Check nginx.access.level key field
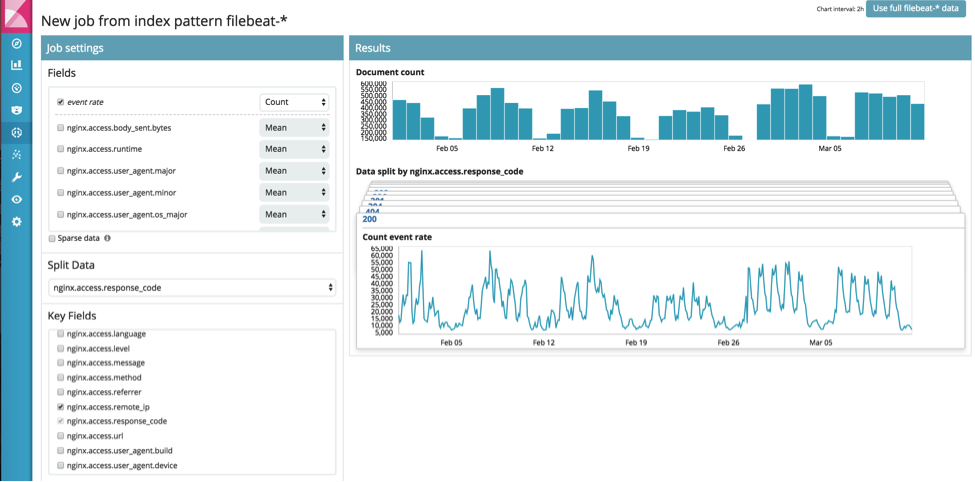The image size is (975, 482). coord(60,349)
